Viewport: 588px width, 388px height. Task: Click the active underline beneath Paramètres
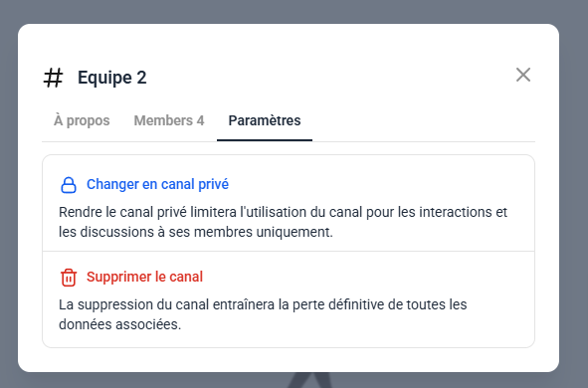265,140
